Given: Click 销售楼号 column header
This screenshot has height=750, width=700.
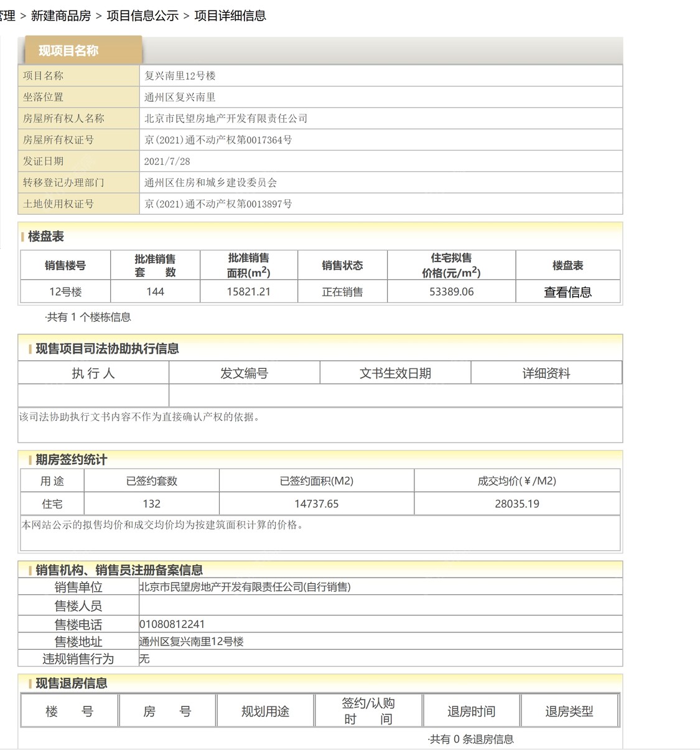Looking at the screenshot, I should click(x=65, y=265).
